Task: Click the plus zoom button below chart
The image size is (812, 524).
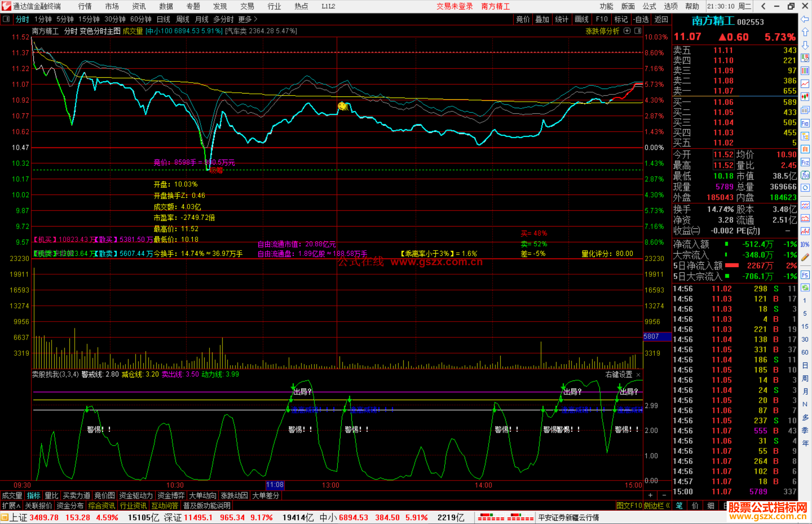Action: tap(650, 495)
